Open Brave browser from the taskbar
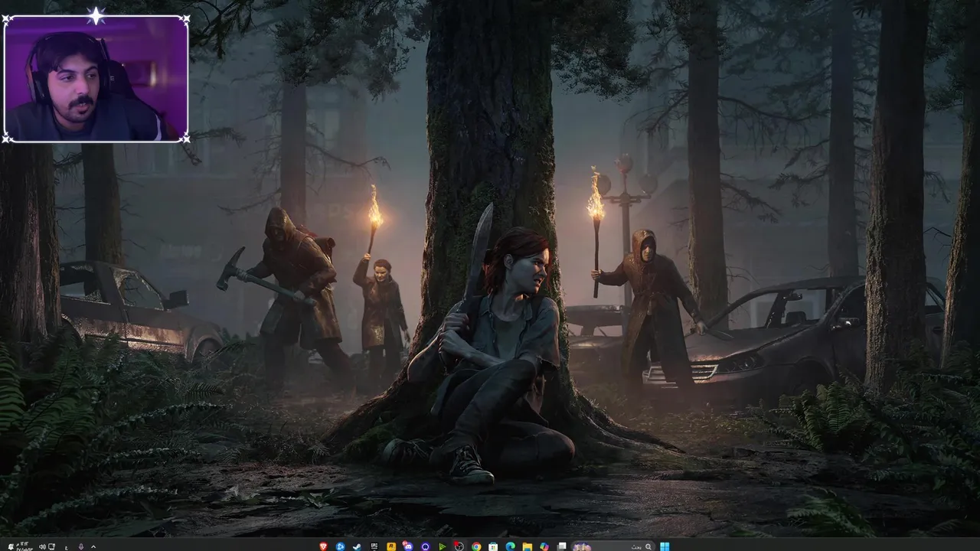 (x=323, y=546)
